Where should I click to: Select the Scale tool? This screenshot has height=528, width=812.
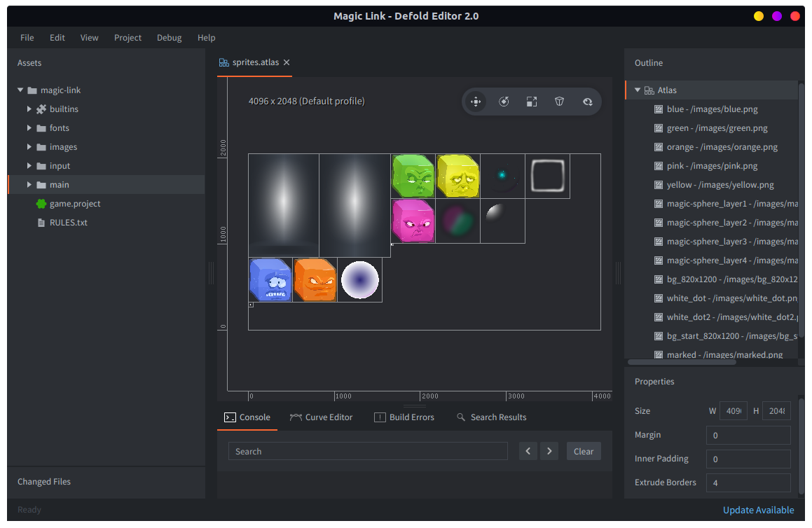(x=532, y=102)
